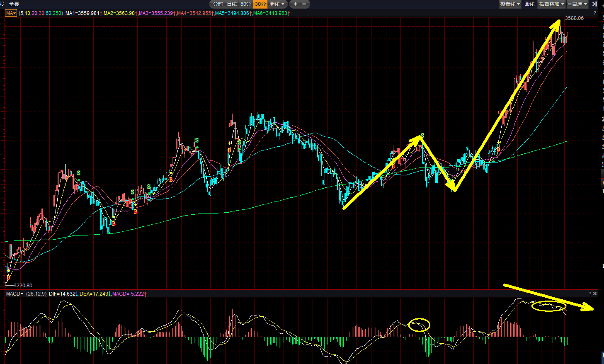Click MA parameters (5,10,20,30,60,250)
This screenshot has height=364, width=604.
(41, 13)
